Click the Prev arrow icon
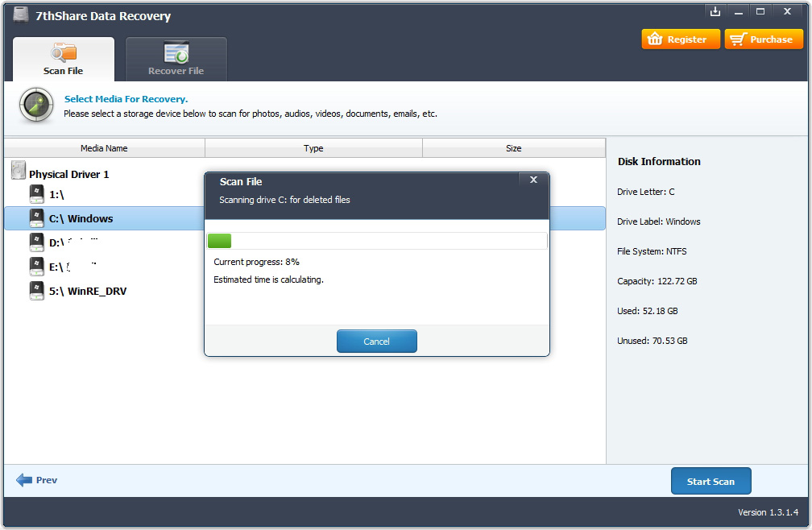This screenshot has height=530, width=812. tap(24, 480)
